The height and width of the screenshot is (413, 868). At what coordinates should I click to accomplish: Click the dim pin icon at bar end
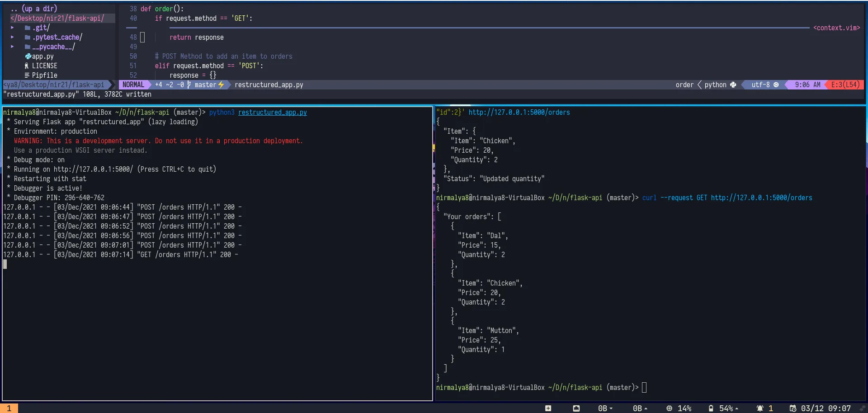[x=862, y=408]
